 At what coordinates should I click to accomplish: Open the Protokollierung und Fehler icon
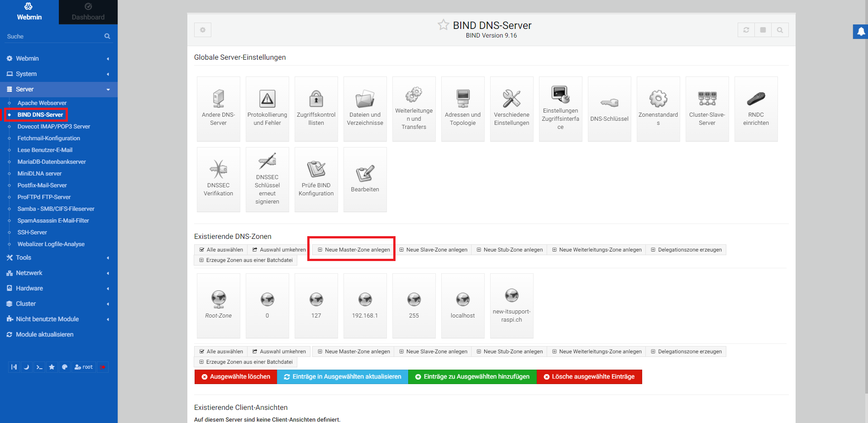tap(267, 99)
